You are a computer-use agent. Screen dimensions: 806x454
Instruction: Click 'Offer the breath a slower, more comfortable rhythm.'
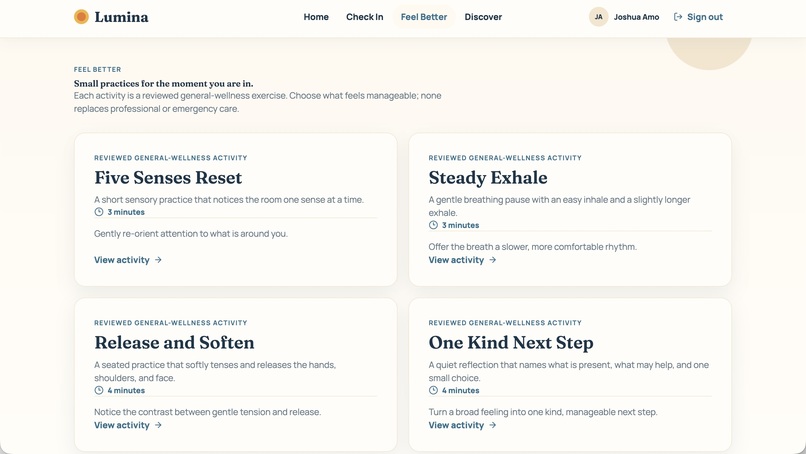click(533, 247)
